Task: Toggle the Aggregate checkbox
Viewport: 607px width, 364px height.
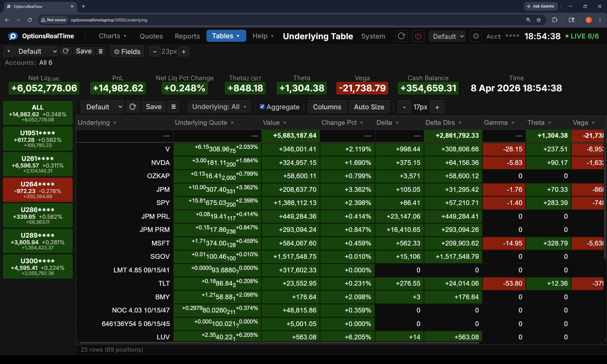Action: [x=262, y=106]
